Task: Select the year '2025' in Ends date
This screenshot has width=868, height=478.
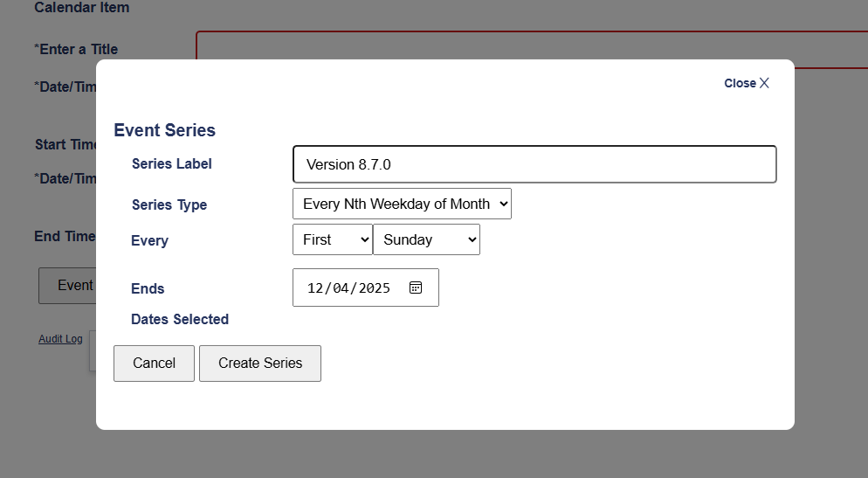Action: (374, 288)
